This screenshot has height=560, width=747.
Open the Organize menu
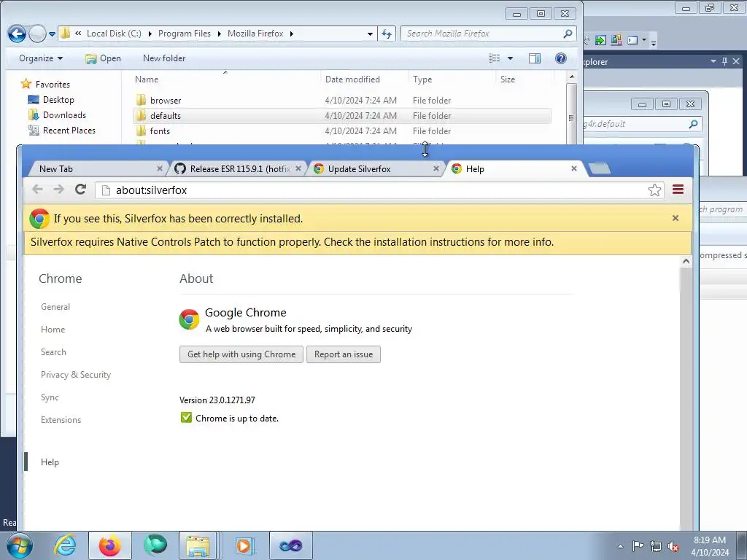click(x=41, y=58)
